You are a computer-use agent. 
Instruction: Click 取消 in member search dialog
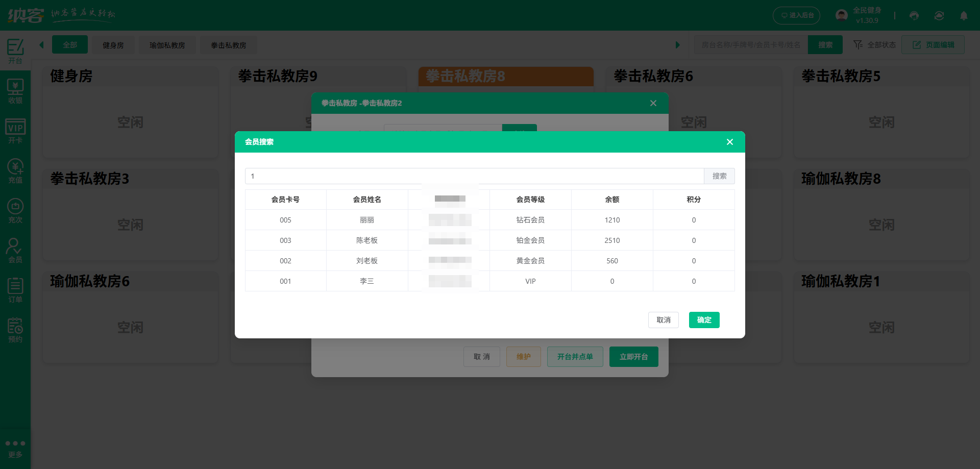663,320
